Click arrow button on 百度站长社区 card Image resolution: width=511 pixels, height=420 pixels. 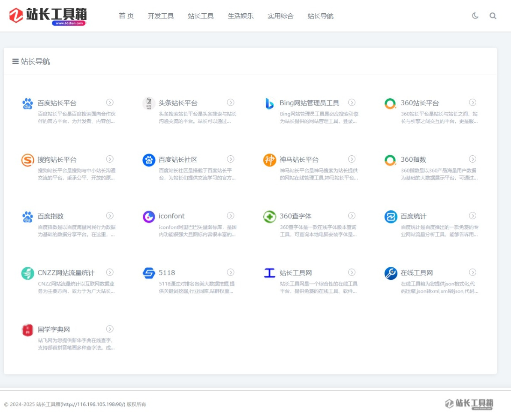point(231,159)
